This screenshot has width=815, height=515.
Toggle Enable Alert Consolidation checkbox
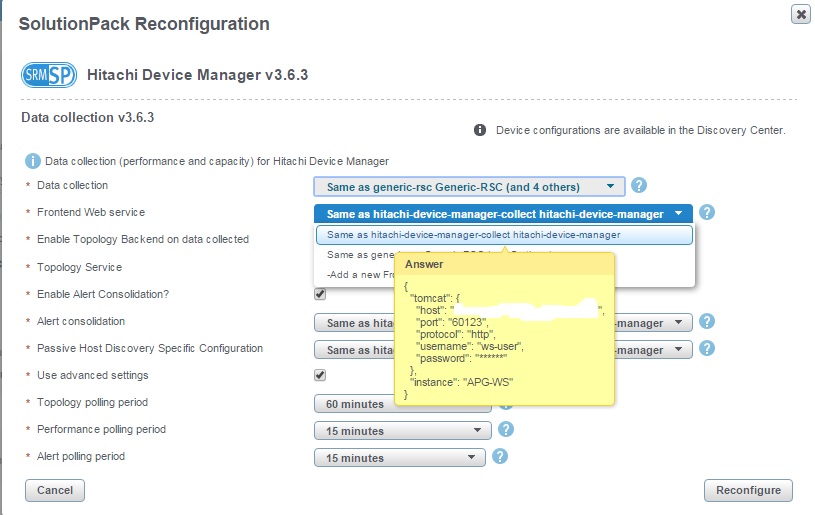pos(320,294)
